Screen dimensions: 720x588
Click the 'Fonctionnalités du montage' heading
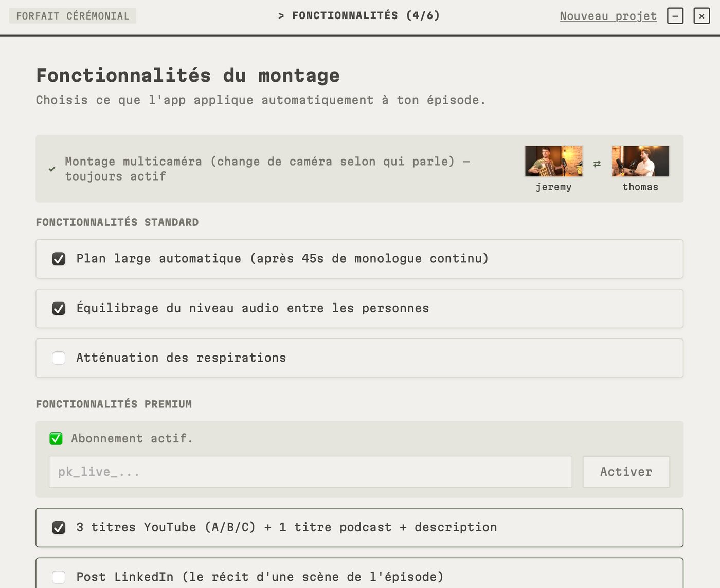[188, 76]
